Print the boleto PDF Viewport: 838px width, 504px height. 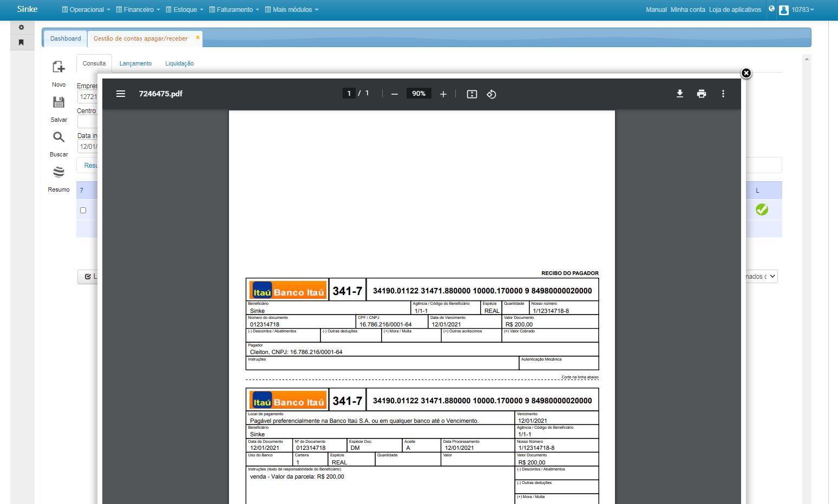[x=702, y=94]
